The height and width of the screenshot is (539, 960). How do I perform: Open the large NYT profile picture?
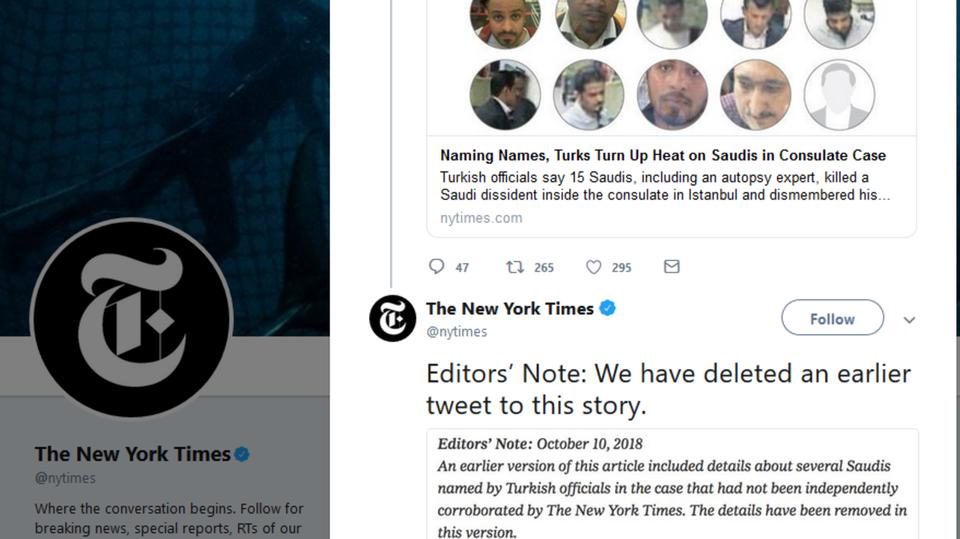coord(131,318)
